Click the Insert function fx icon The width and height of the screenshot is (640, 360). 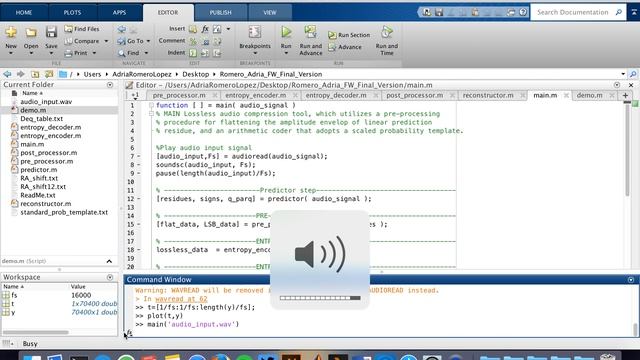(x=205, y=29)
